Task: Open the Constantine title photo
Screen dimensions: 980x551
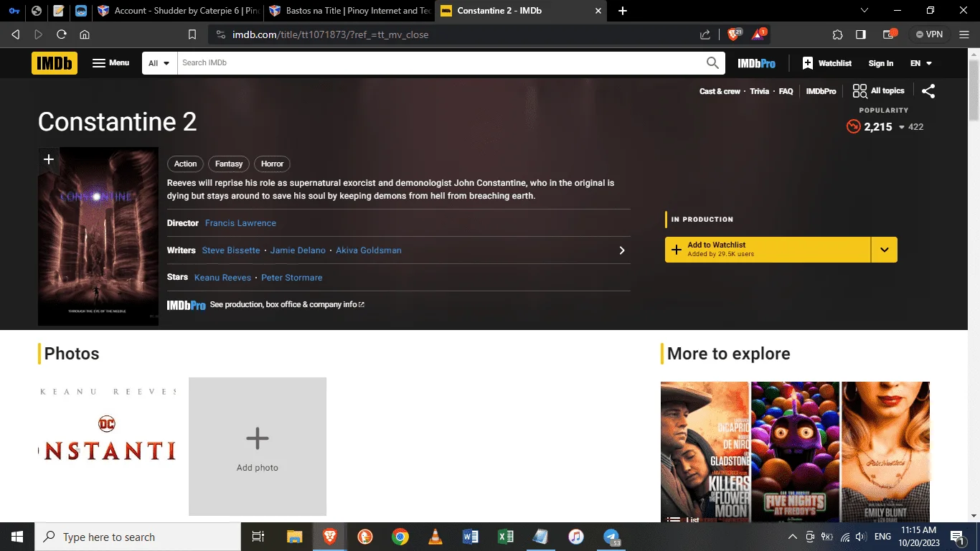Action: point(107,446)
